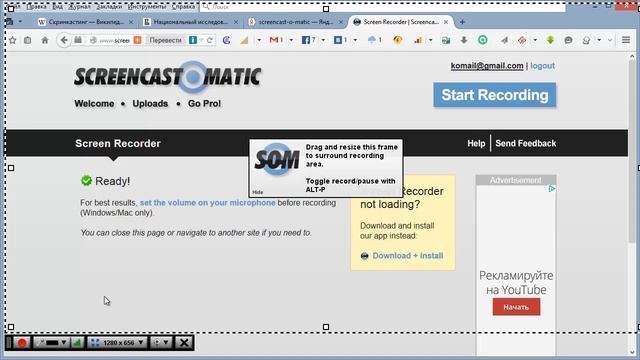Close the Screen Recorder tab
The image size is (640, 360).
click(x=446, y=22)
